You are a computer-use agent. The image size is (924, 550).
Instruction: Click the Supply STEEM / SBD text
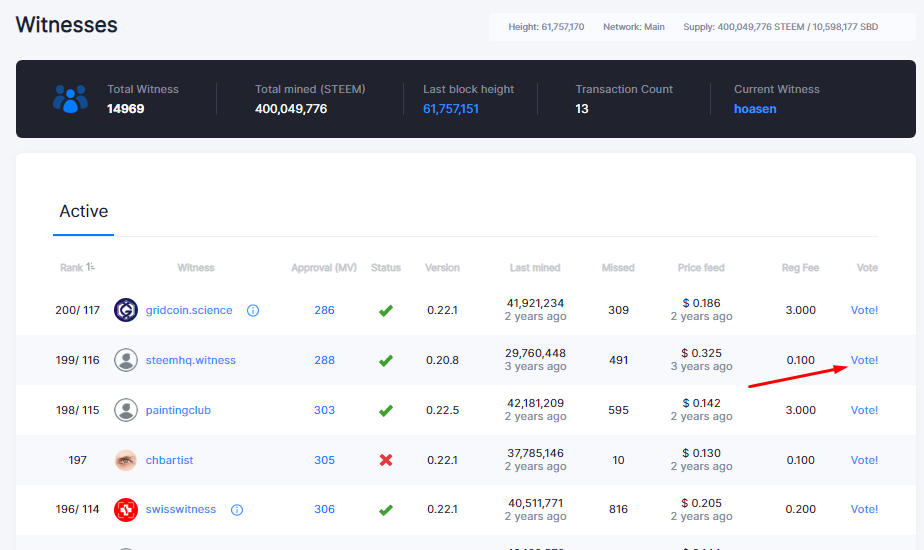780,27
